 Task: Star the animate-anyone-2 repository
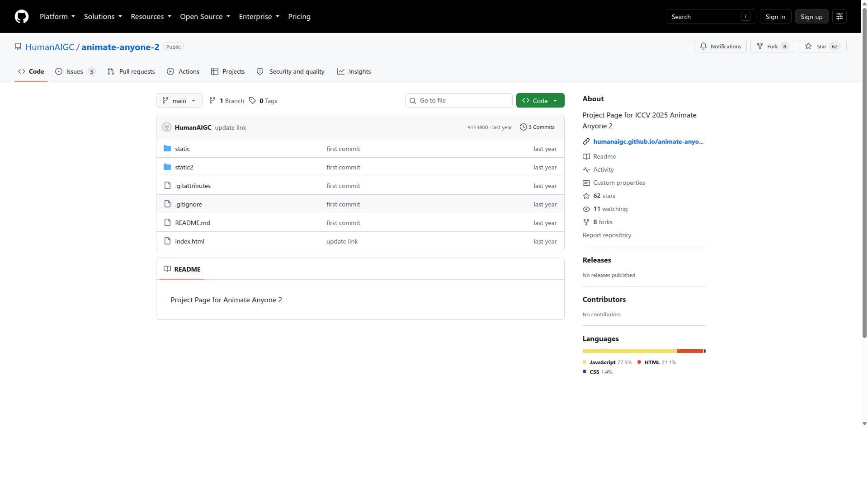point(822,47)
